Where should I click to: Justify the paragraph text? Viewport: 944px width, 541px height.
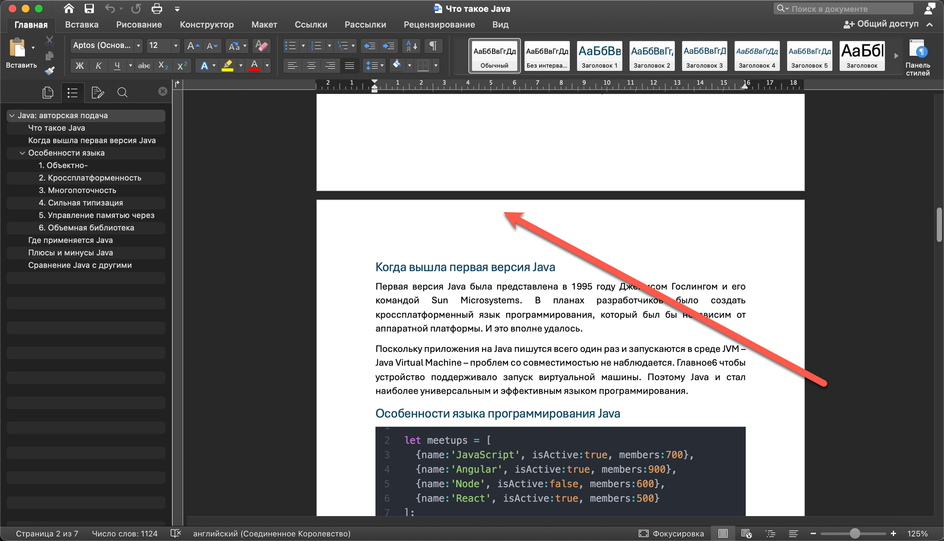[x=349, y=66]
